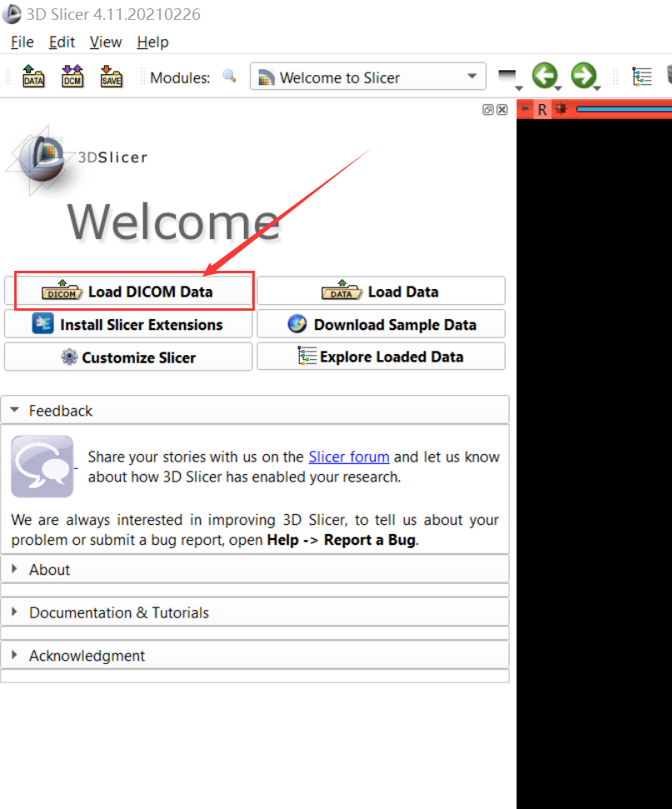This screenshot has width=672, height=809.
Task: Go back to previous module with green arrow
Action: tap(545, 75)
